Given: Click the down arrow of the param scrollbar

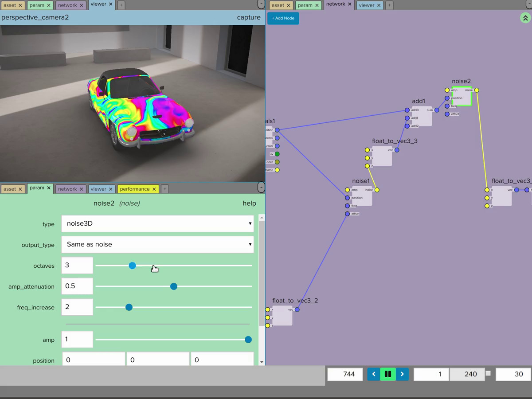Looking at the screenshot, I should pyautogui.click(x=262, y=362).
